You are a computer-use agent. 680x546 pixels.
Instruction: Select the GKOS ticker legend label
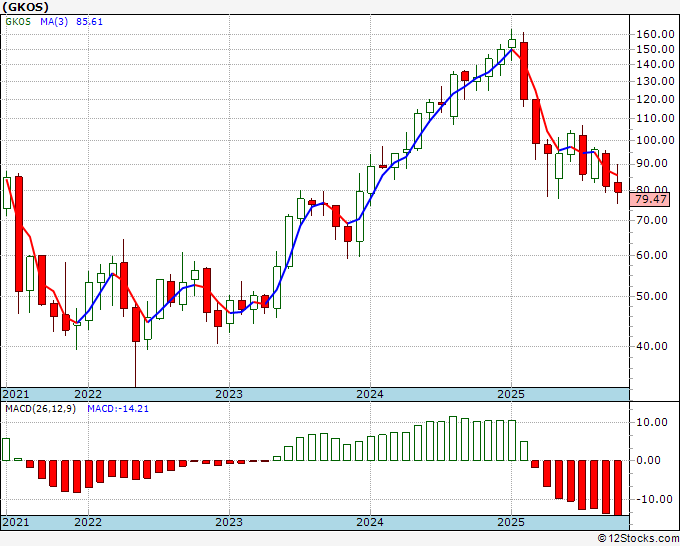pos(18,22)
